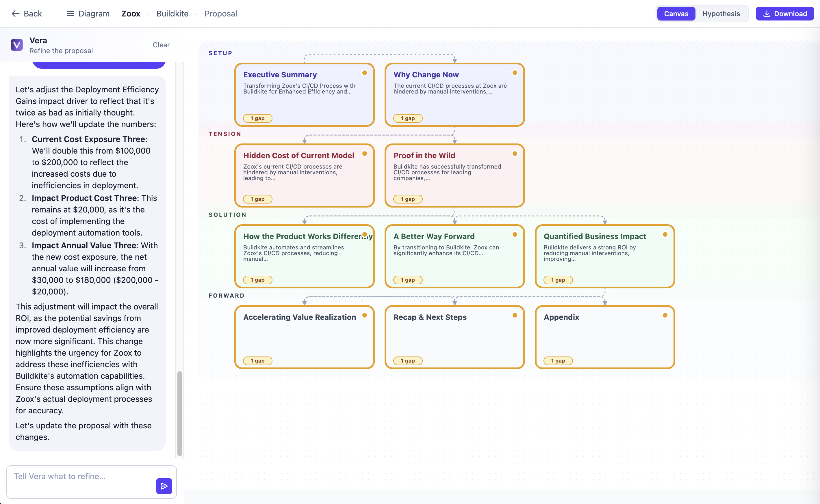Image resolution: width=820 pixels, height=504 pixels.
Task: Click the chat panel scrollbar
Action: 179,413
